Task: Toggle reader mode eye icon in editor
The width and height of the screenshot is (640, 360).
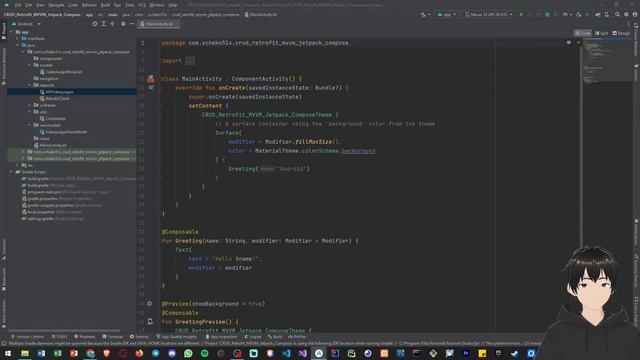Action: [x=569, y=42]
